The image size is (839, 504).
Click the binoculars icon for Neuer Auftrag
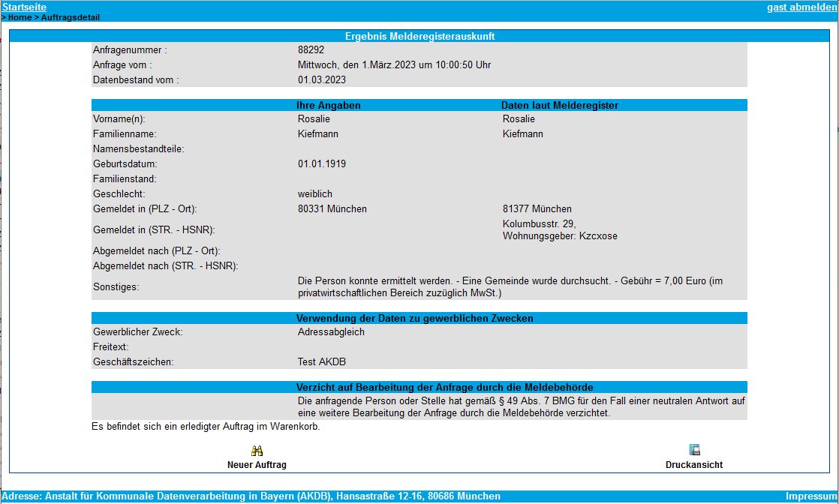tap(257, 451)
